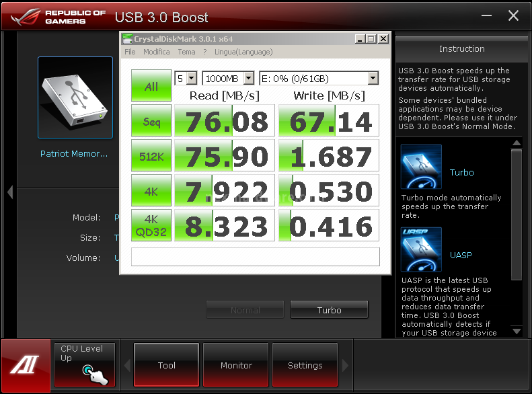Viewport: 532px width, 394px height.
Task: Open CPU Level Up panel
Action: [x=85, y=365]
